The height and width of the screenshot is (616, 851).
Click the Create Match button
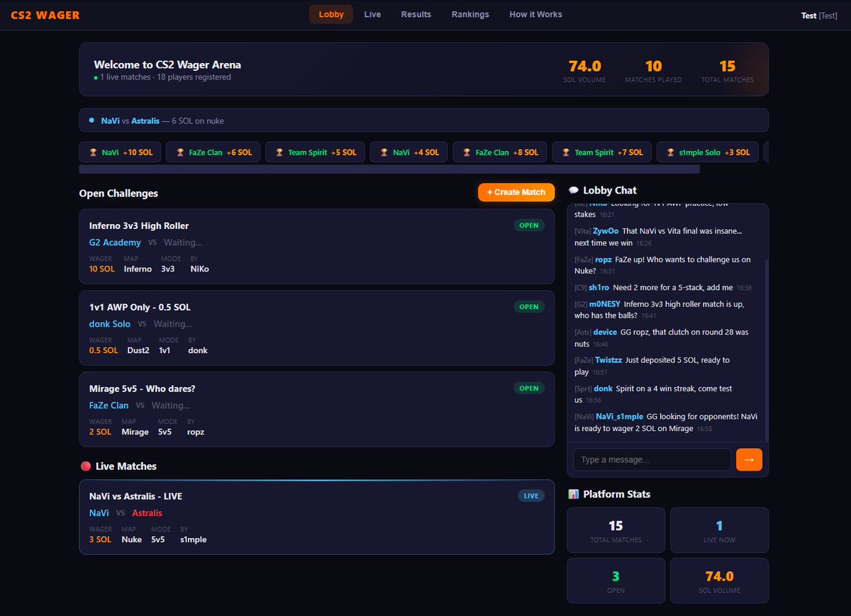pos(516,192)
